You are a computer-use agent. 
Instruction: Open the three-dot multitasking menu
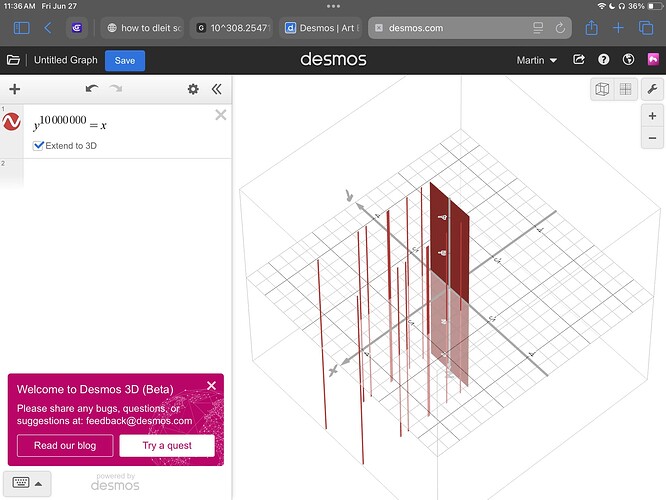(x=333, y=6)
